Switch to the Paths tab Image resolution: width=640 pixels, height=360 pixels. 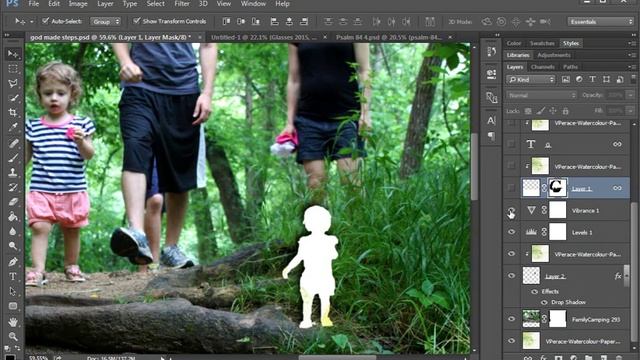pyautogui.click(x=570, y=67)
